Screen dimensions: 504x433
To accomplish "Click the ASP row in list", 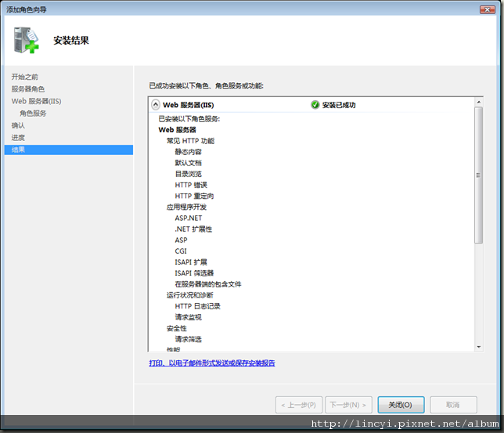I will (181, 240).
